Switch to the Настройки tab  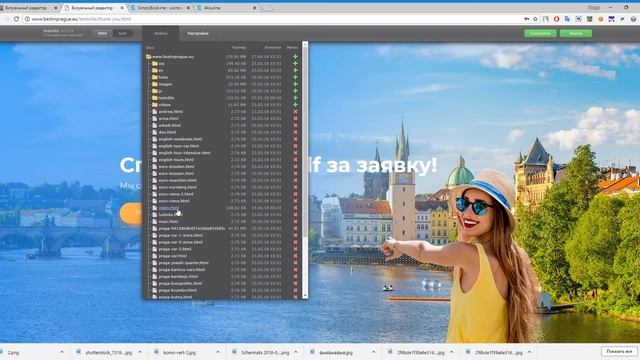click(x=198, y=33)
